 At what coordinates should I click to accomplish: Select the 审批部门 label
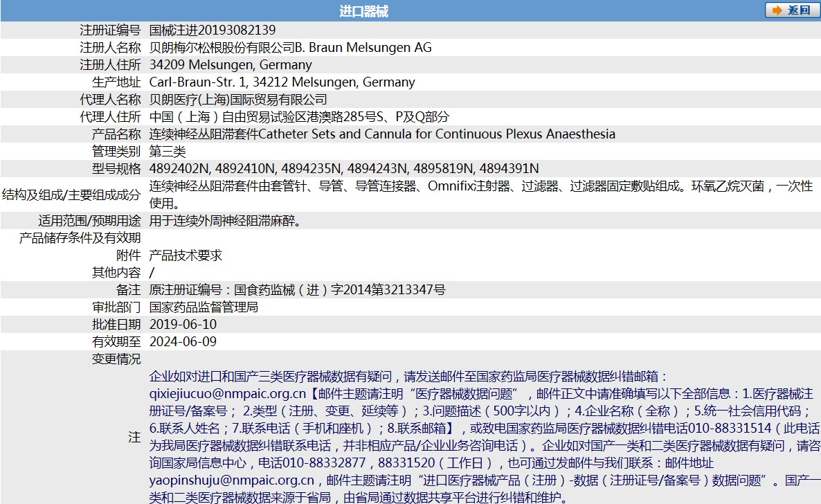116,307
